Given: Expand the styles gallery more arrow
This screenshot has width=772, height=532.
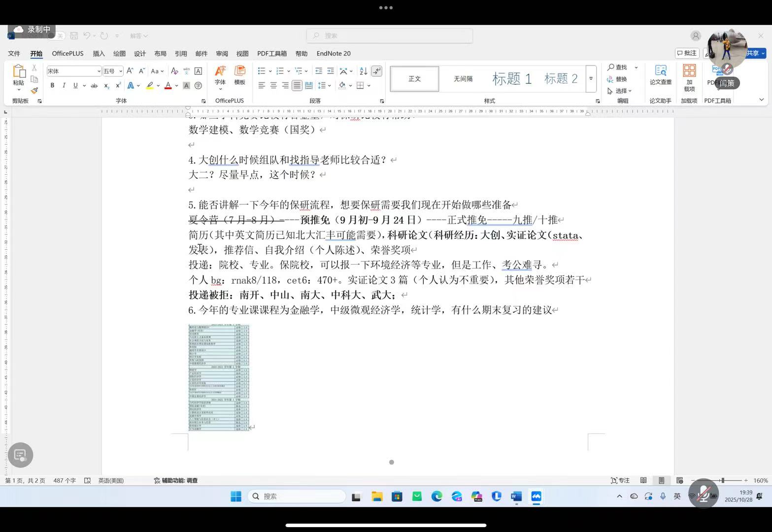Looking at the screenshot, I should [591, 79].
